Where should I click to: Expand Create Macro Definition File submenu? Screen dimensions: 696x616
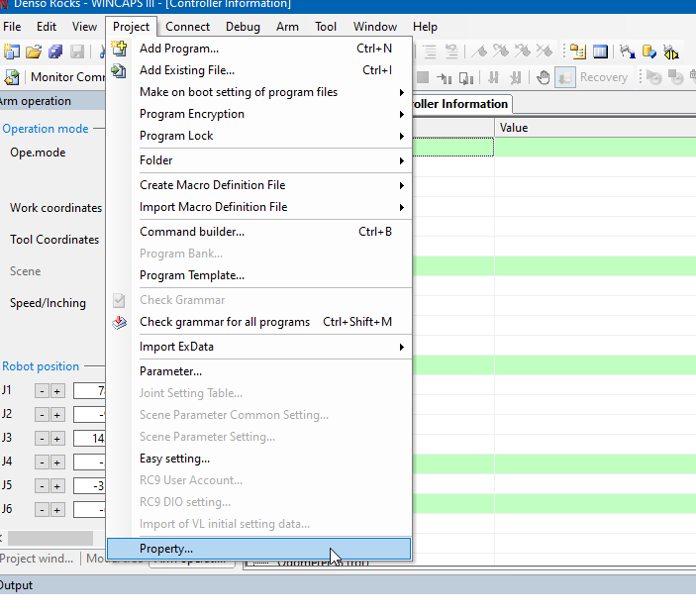[259, 185]
